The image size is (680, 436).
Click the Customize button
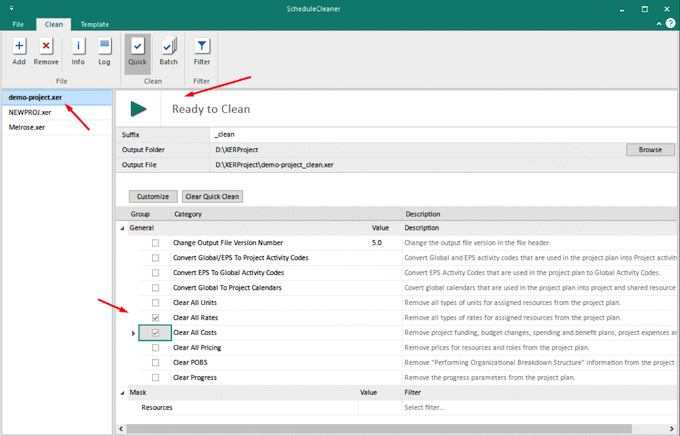(153, 197)
